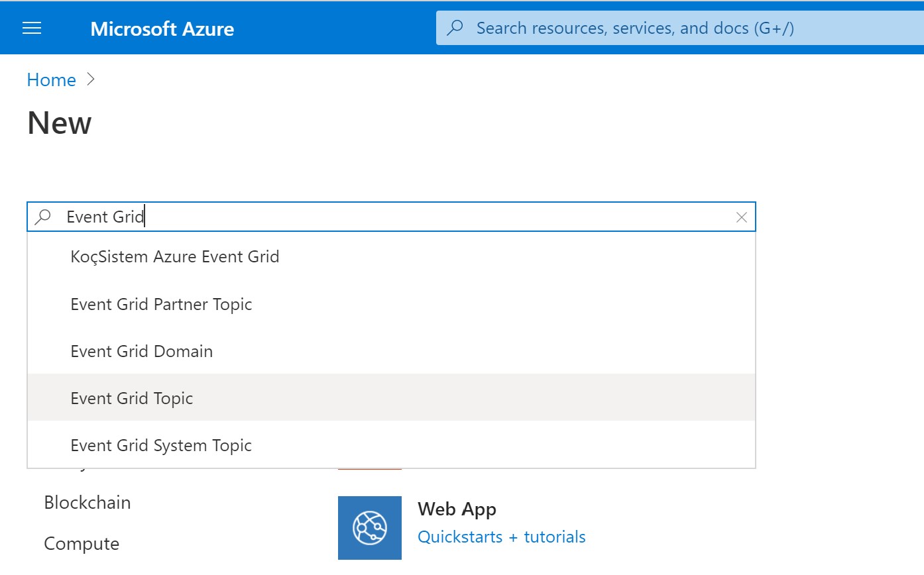Screen dimensions: 924x575
Task: Choose Event Grid System Topic suggestion
Action: [x=161, y=445]
